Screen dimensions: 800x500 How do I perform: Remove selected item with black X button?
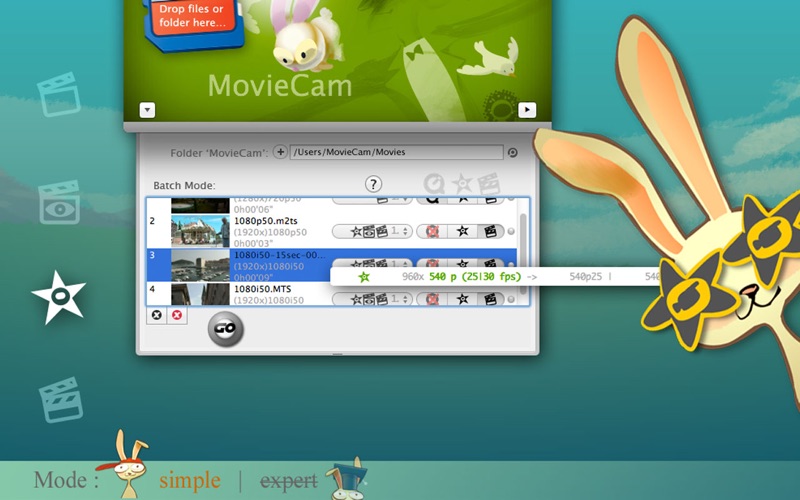click(157, 315)
